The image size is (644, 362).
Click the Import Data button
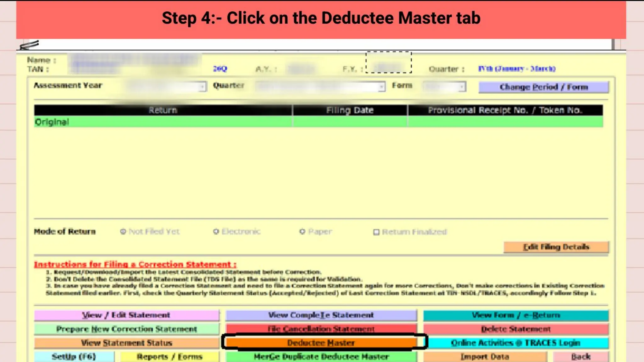click(485, 357)
